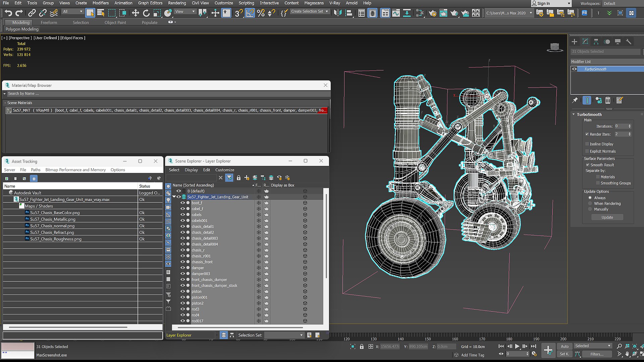
Task: Collapse the TurboSmooth rollout
Action: tap(574, 115)
